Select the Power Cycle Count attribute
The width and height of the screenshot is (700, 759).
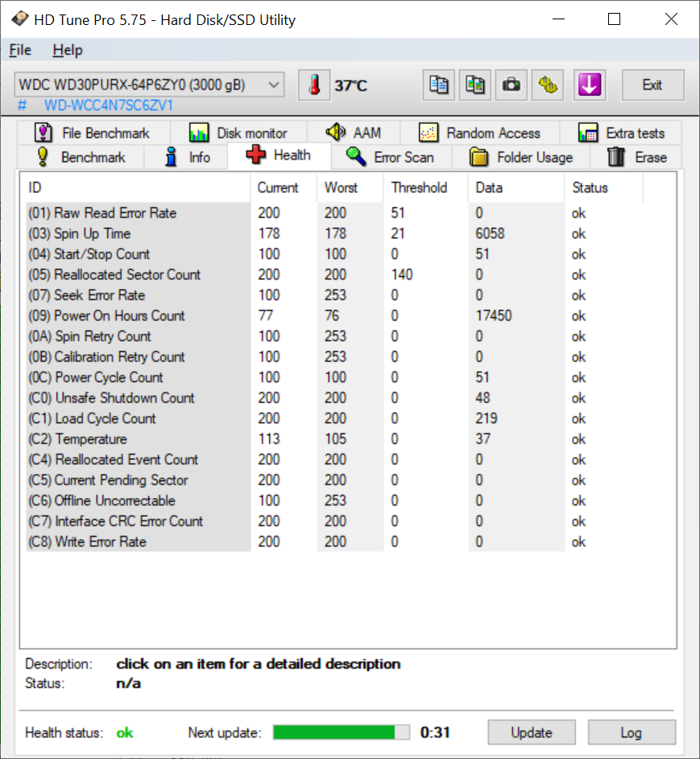coord(334,377)
